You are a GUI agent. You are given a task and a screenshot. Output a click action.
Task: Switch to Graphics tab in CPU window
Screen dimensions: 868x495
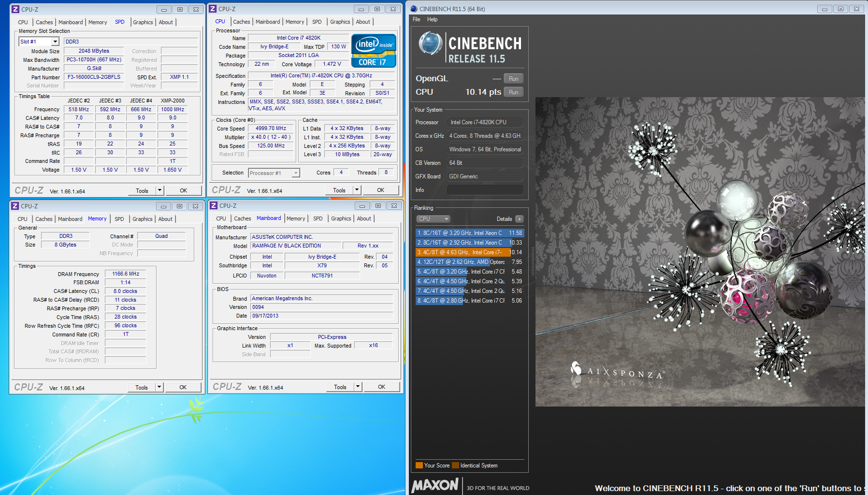pyautogui.click(x=340, y=22)
